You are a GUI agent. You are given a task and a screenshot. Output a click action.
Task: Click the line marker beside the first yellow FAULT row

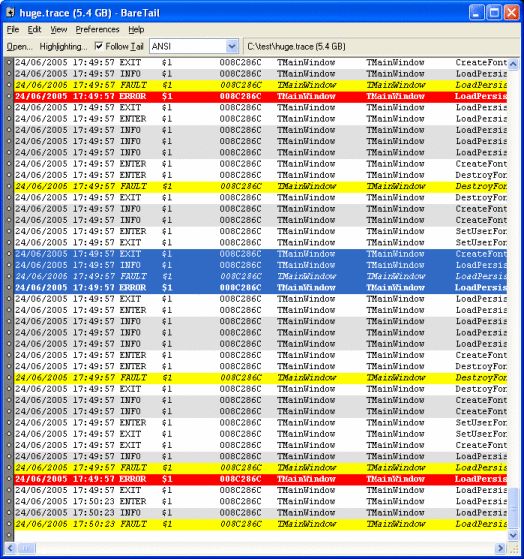point(9,85)
